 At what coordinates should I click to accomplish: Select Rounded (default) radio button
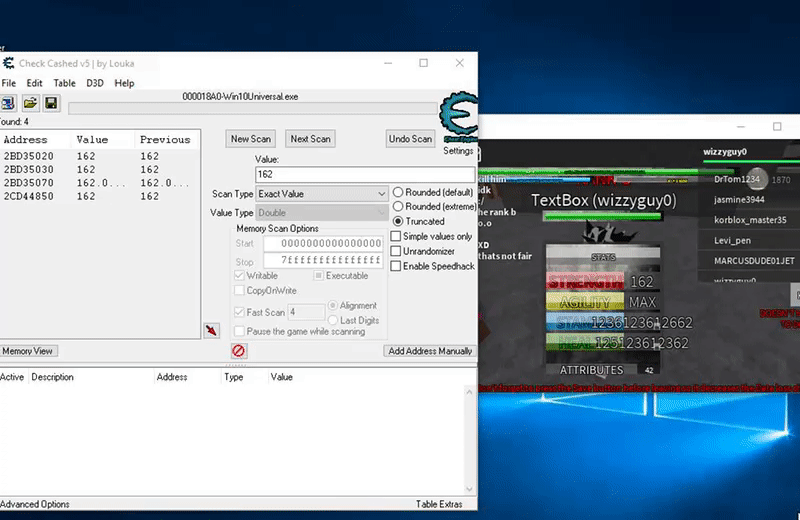(x=398, y=192)
